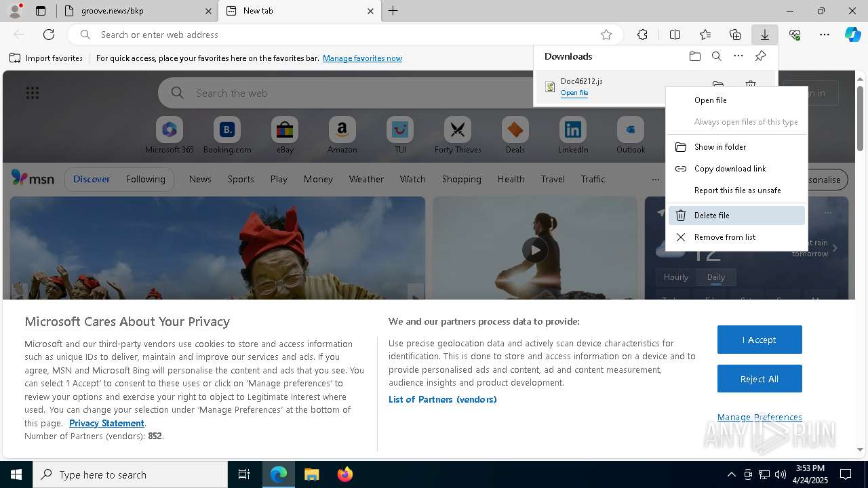Open Outlook shortcut tile
868x488 pixels.
[x=631, y=135]
